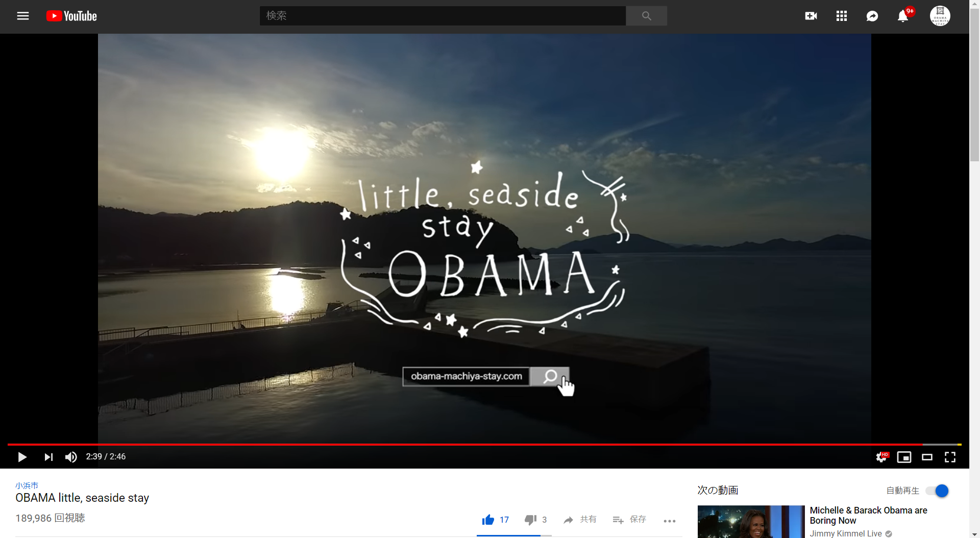
Task: Turn off the autoplay switch
Action: 937,491
